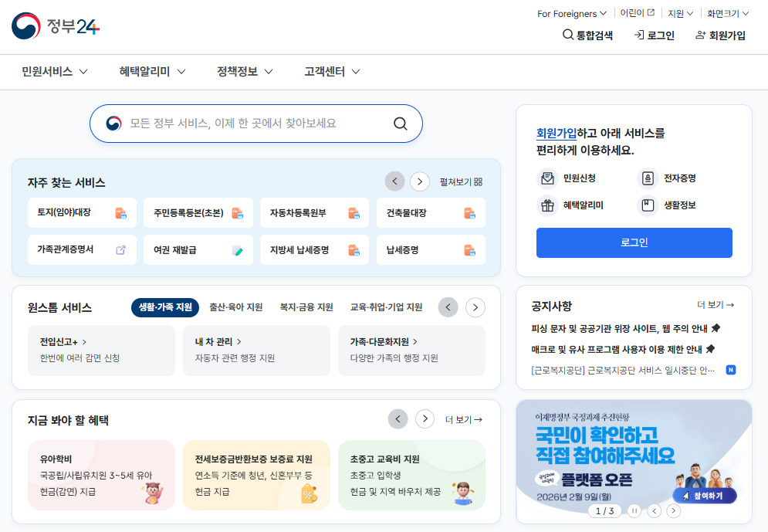The image size is (768, 532).
Task: Open the 전입신고+ service card
Action: (101, 351)
